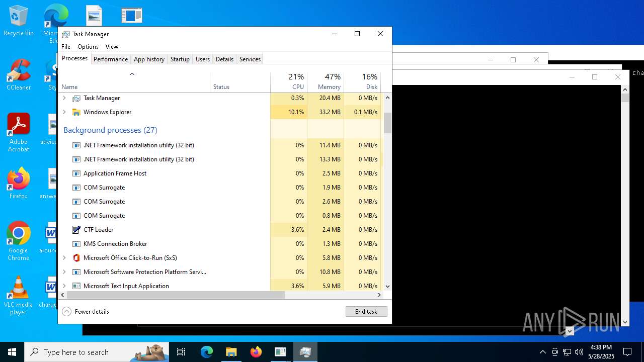Image resolution: width=644 pixels, height=362 pixels.
Task: Click the network icon in system tray
Action: [567, 352]
